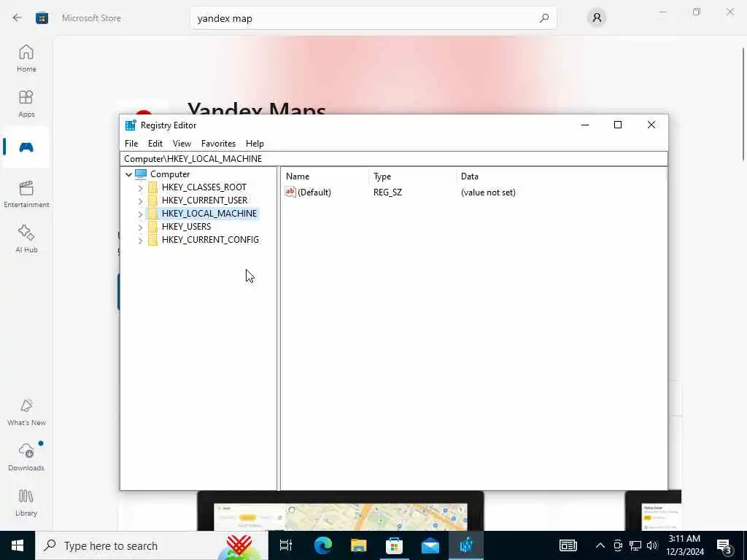Click the HKEY_CLASSES_ROOT folder icon
747x560 pixels.
coord(152,187)
